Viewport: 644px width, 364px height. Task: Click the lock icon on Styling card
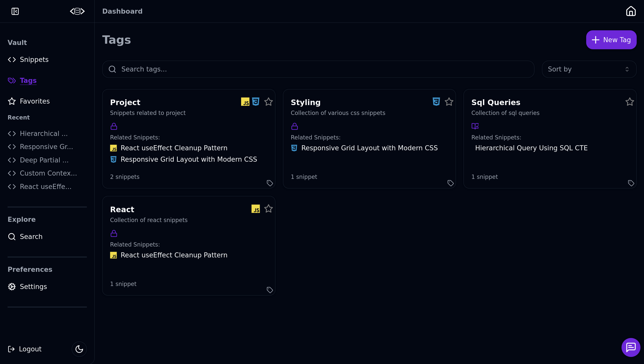click(295, 126)
